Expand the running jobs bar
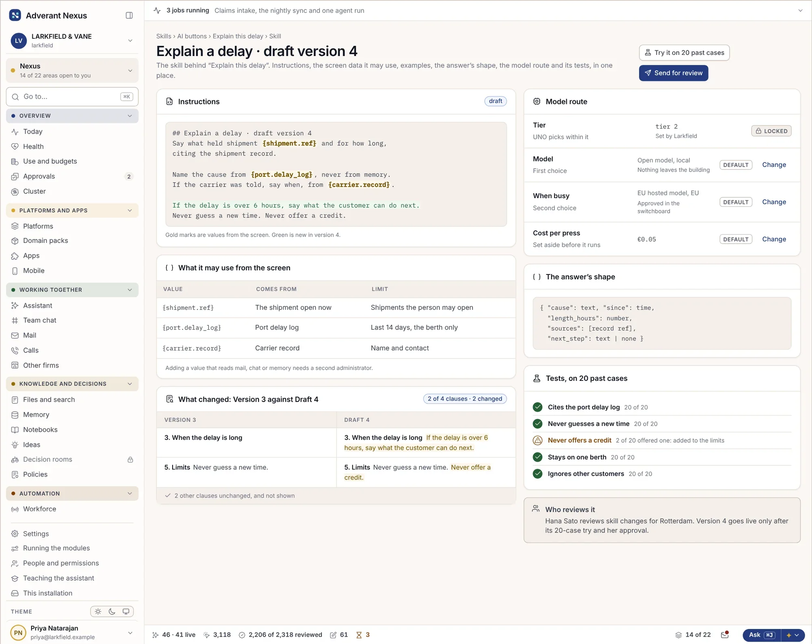 click(x=800, y=11)
